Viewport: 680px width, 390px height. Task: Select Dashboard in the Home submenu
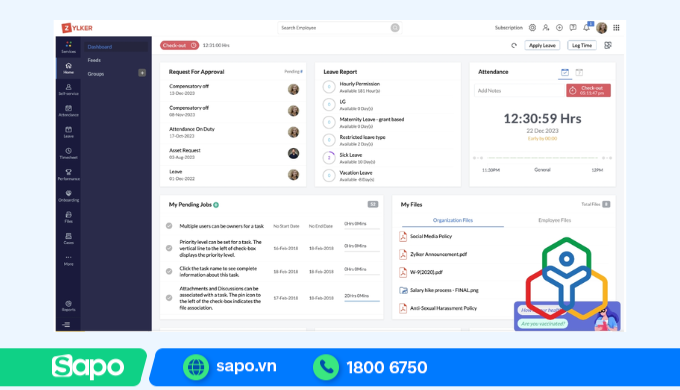(x=100, y=47)
